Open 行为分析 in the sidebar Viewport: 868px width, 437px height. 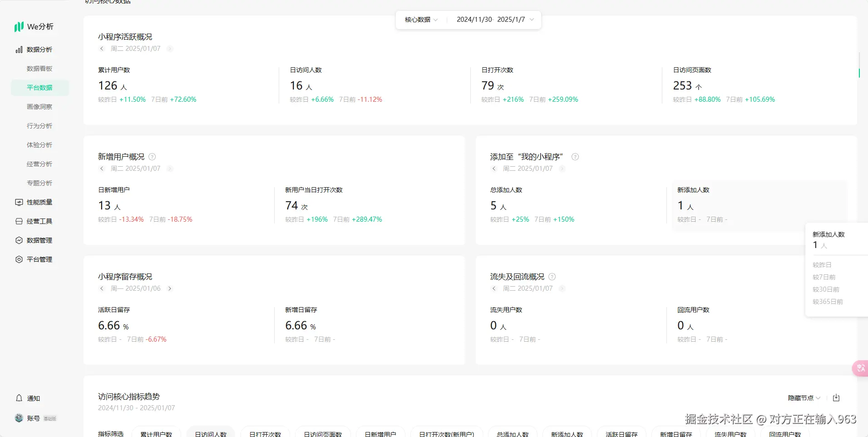click(40, 126)
